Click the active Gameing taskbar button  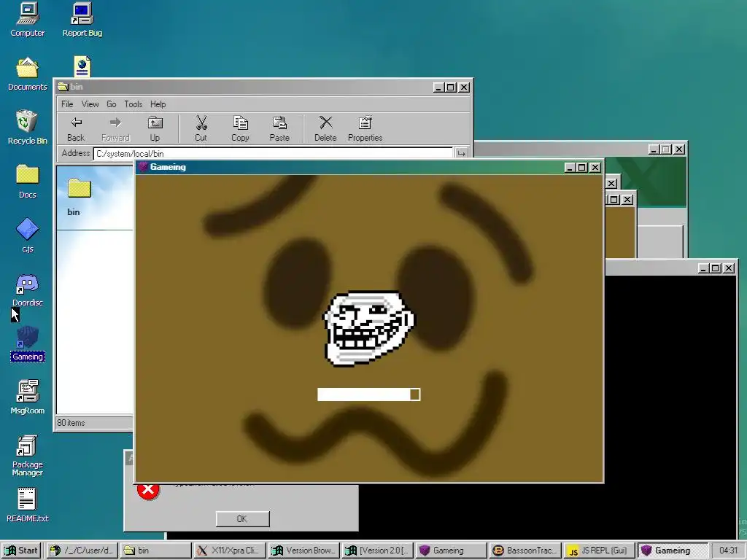point(673,551)
